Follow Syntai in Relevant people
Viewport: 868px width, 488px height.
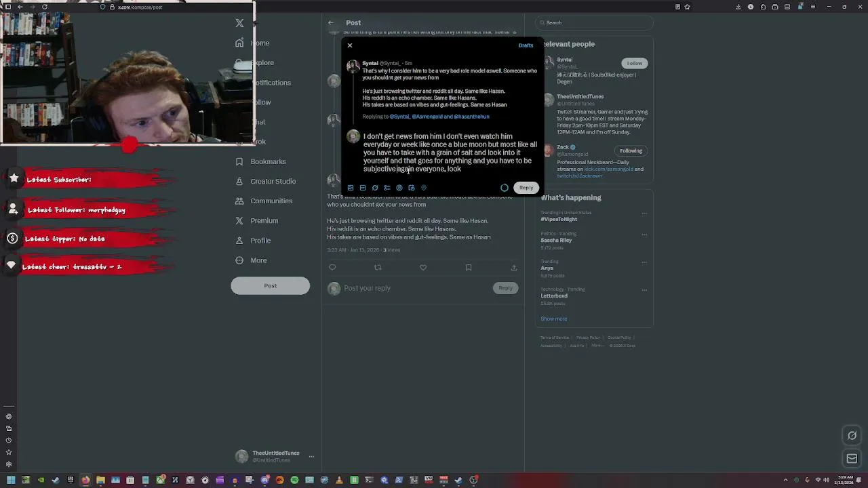pyautogui.click(x=634, y=63)
